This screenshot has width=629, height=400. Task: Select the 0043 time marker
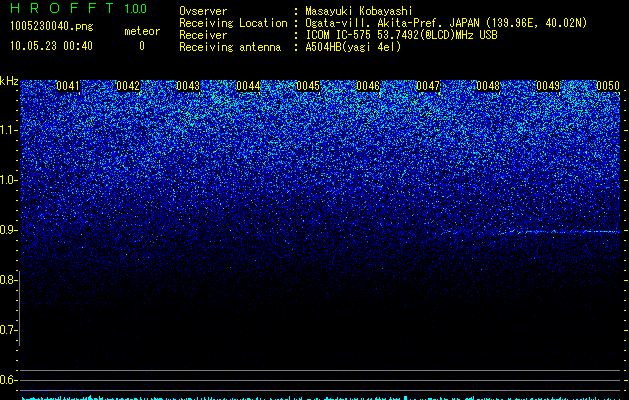coord(188,86)
